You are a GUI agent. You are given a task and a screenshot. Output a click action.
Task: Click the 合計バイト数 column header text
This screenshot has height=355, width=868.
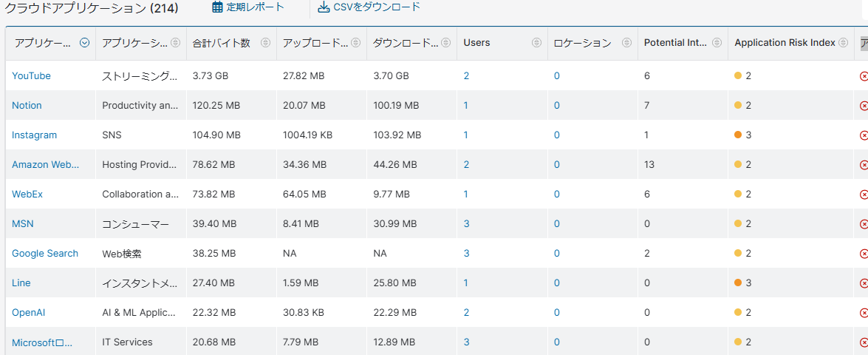pos(222,43)
